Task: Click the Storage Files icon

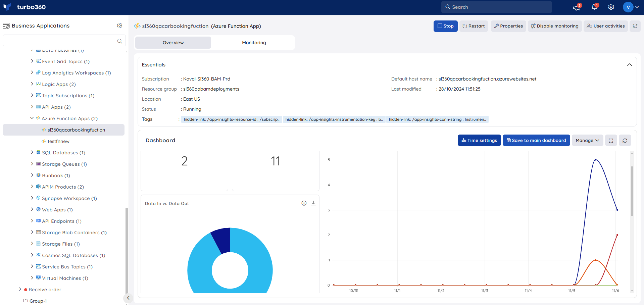Action: 38,244
